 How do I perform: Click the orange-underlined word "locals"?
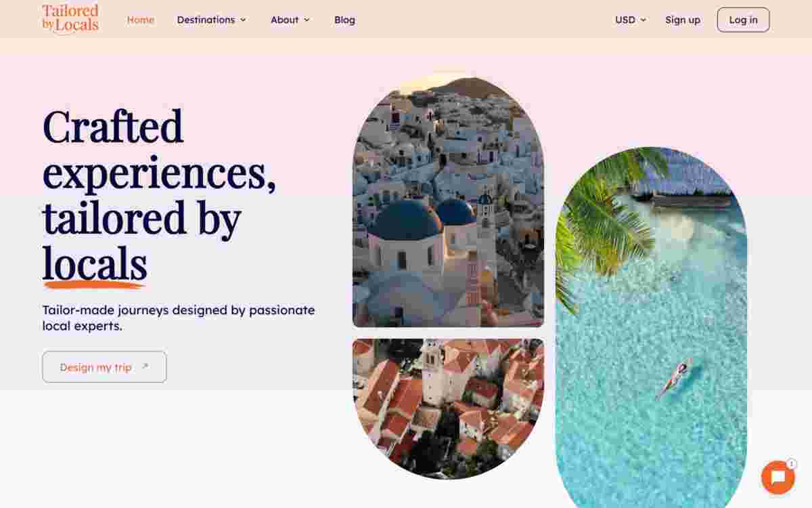[95, 263]
